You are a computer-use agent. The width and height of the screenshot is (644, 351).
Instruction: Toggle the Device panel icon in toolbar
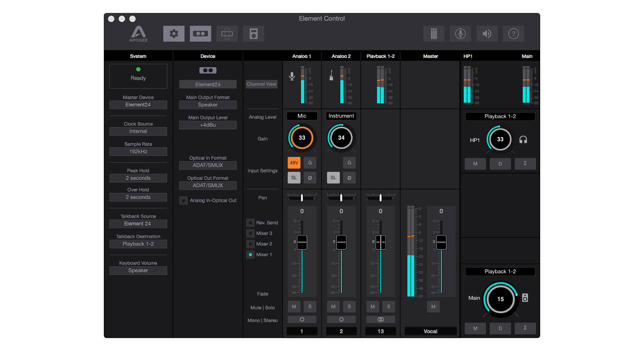(x=200, y=34)
